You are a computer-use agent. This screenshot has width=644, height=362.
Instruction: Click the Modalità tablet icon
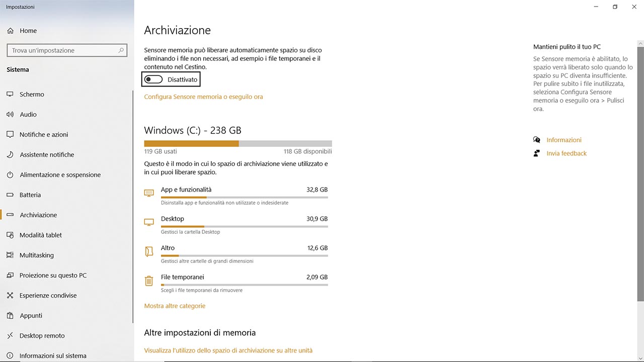pyautogui.click(x=10, y=235)
